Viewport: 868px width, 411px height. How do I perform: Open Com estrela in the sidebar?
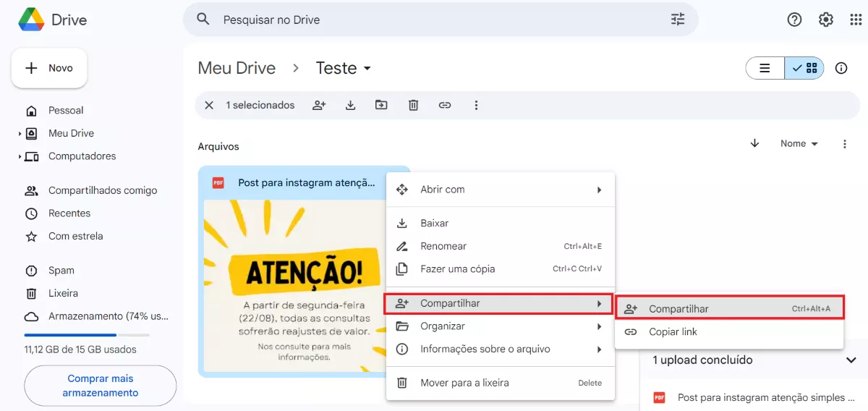(x=76, y=236)
